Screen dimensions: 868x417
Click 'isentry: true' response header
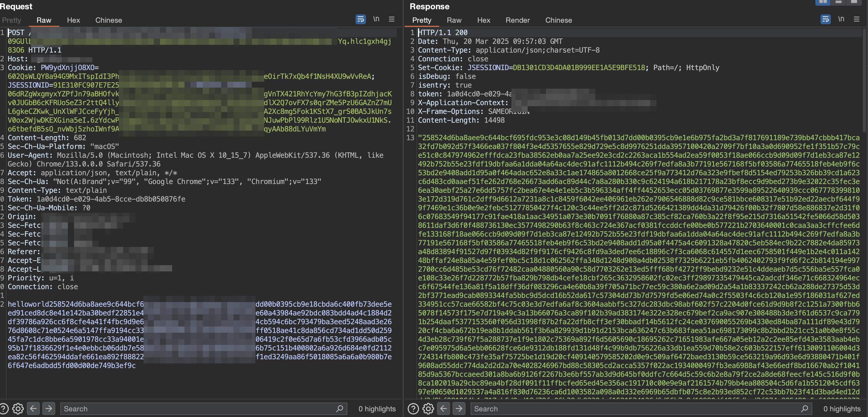pyautogui.click(x=445, y=85)
